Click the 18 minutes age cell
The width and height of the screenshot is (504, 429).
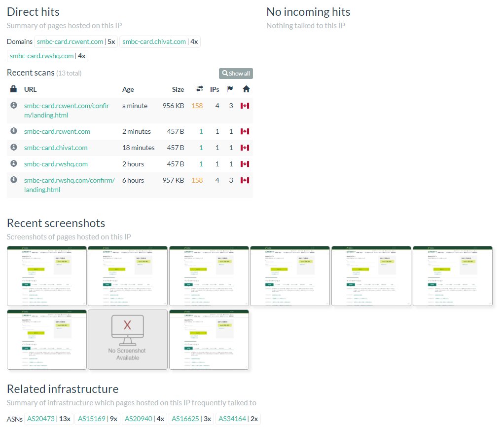click(138, 148)
